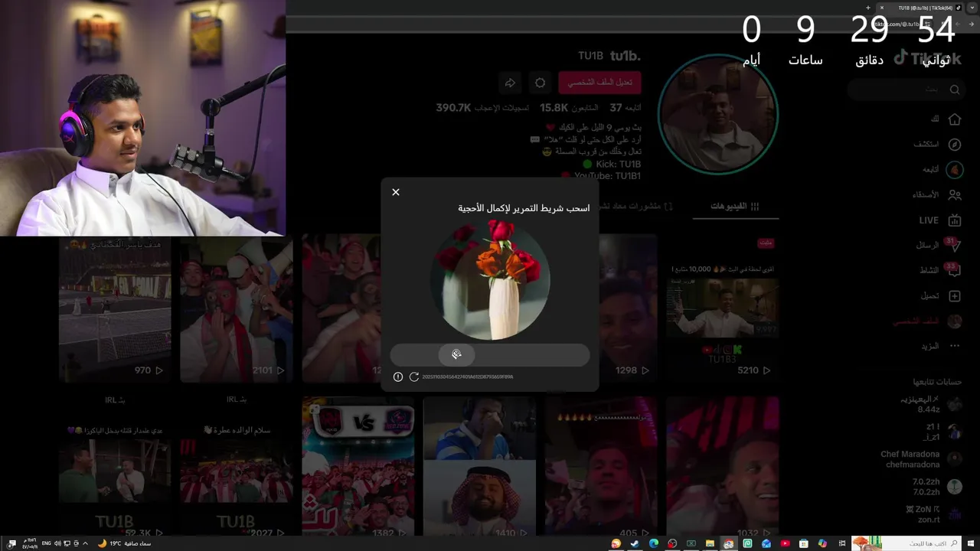Click the Edit profile red button
980x551 pixels.
coord(599,83)
